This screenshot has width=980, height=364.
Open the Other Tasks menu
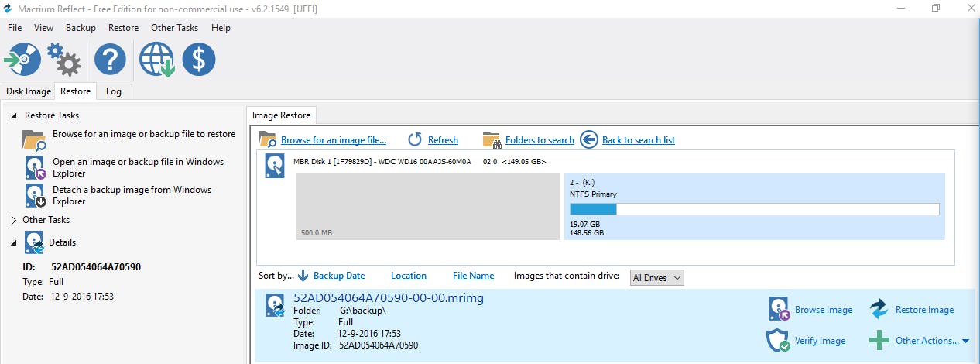(174, 28)
